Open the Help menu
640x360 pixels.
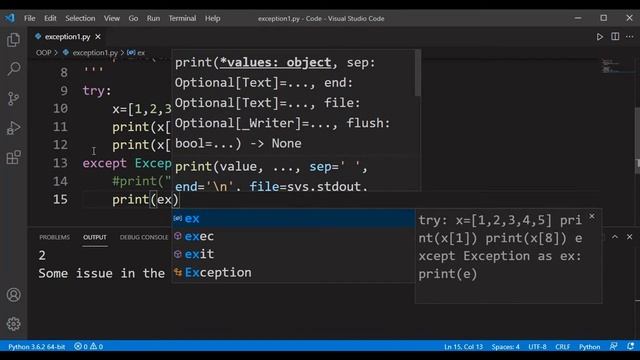(212, 18)
